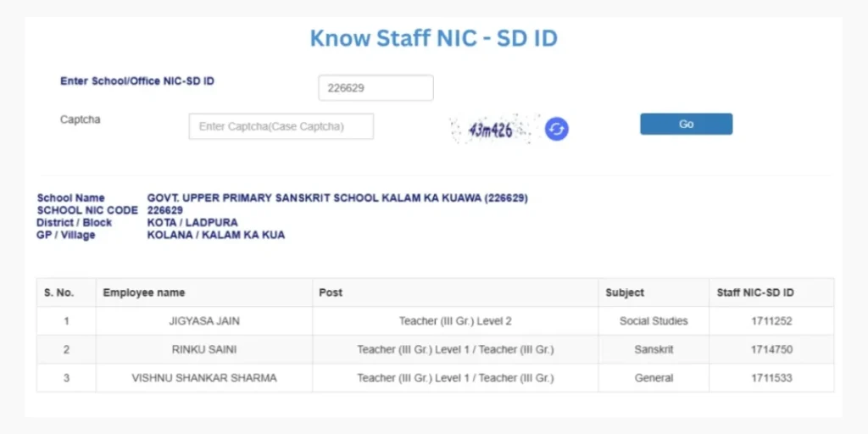This screenshot has height=434, width=868.
Task: Click the Enter School/Office NIC-SD ID label
Action: point(137,81)
